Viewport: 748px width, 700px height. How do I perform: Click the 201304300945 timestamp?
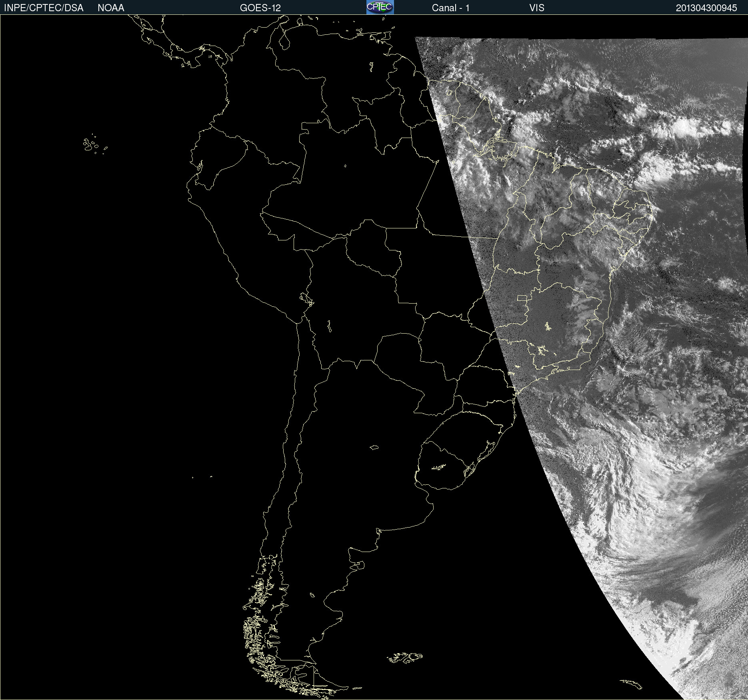[x=706, y=8]
